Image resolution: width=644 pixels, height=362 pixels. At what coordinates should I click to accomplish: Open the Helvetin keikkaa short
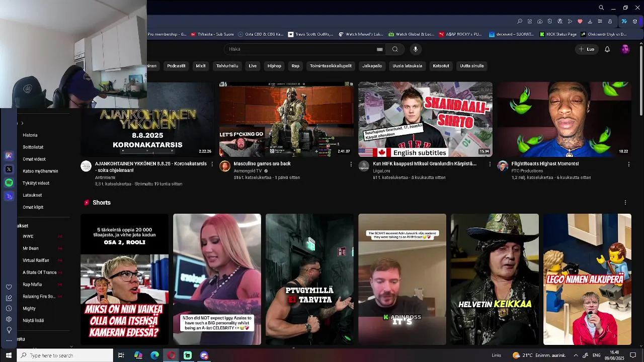(x=495, y=279)
